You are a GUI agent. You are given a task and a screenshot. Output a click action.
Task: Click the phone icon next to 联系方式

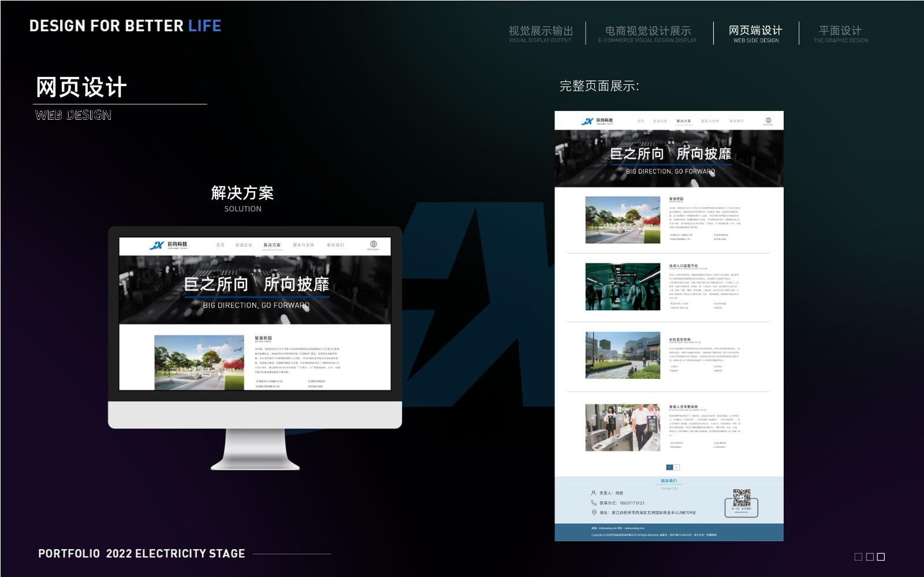click(x=593, y=502)
